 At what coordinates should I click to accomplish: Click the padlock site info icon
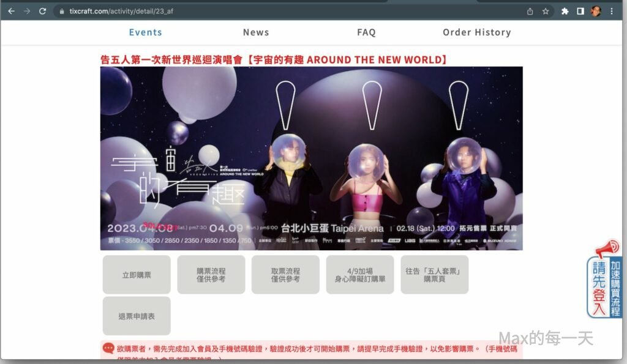click(62, 11)
